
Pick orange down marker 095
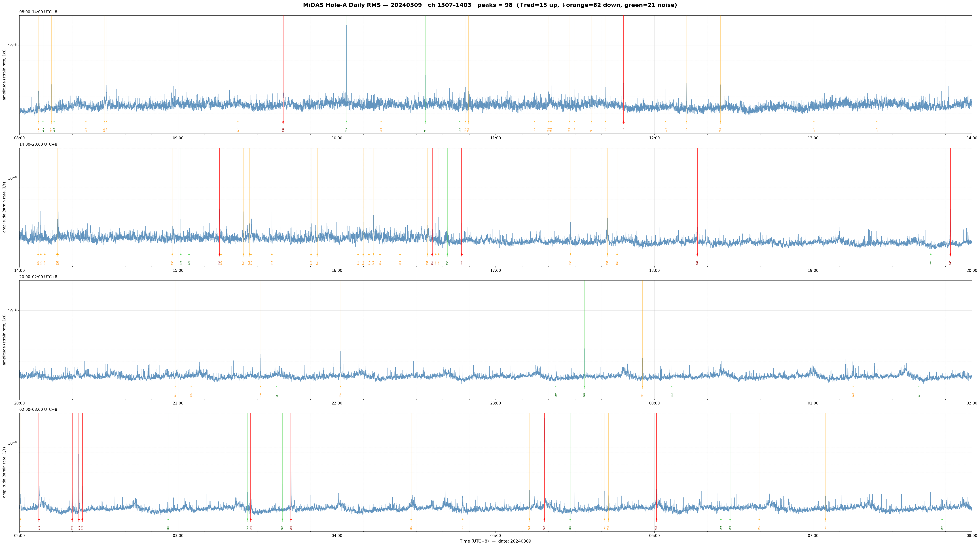pos(759,519)
